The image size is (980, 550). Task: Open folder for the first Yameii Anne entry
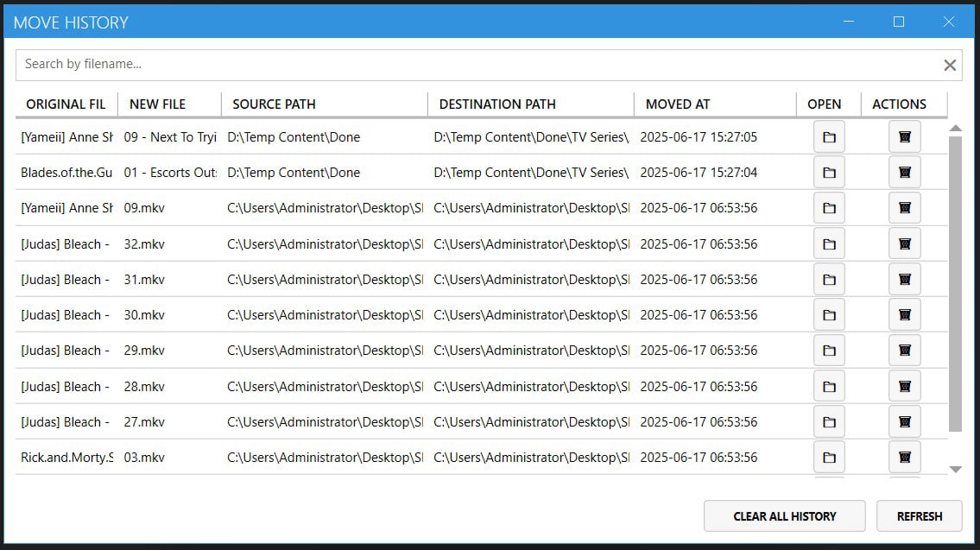(x=829, y=136)
